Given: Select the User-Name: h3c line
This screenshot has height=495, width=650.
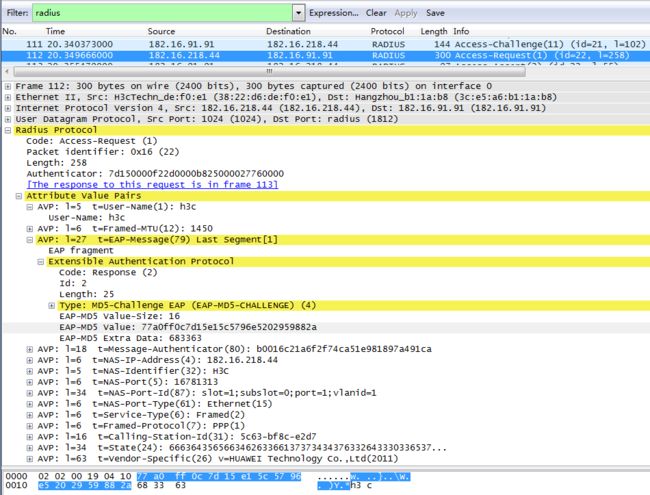Looking at the screenshot, I should (87, 218).
